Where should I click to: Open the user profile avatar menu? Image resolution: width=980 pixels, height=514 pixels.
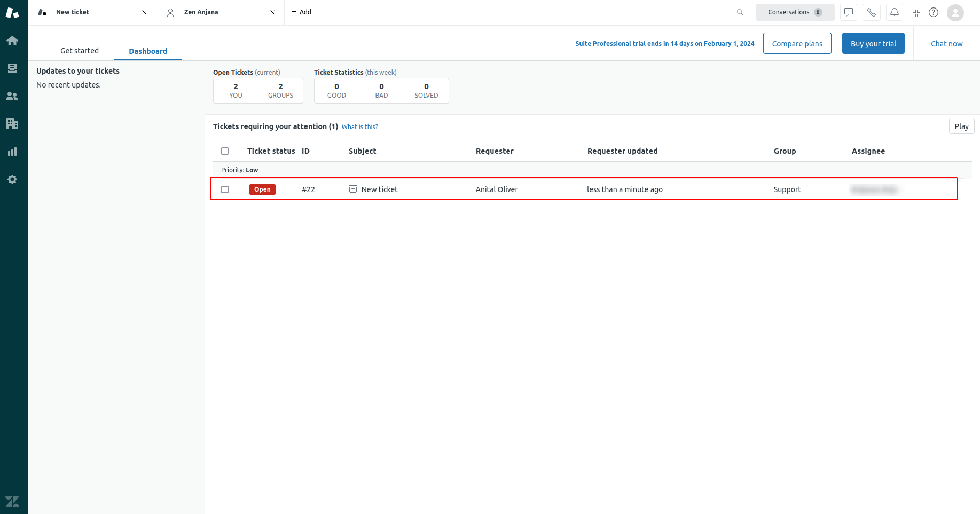(955, 12)
